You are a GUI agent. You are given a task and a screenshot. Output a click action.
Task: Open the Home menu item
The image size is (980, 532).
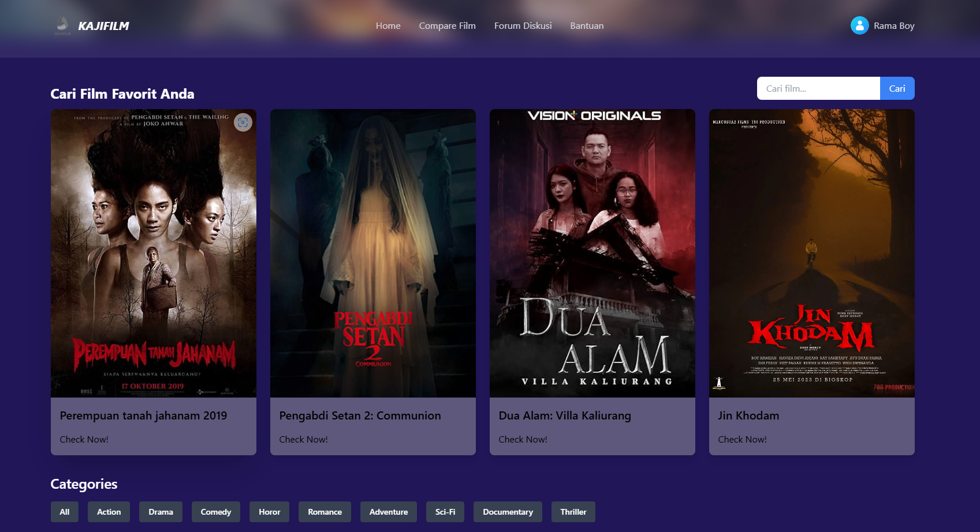(388, 26)
